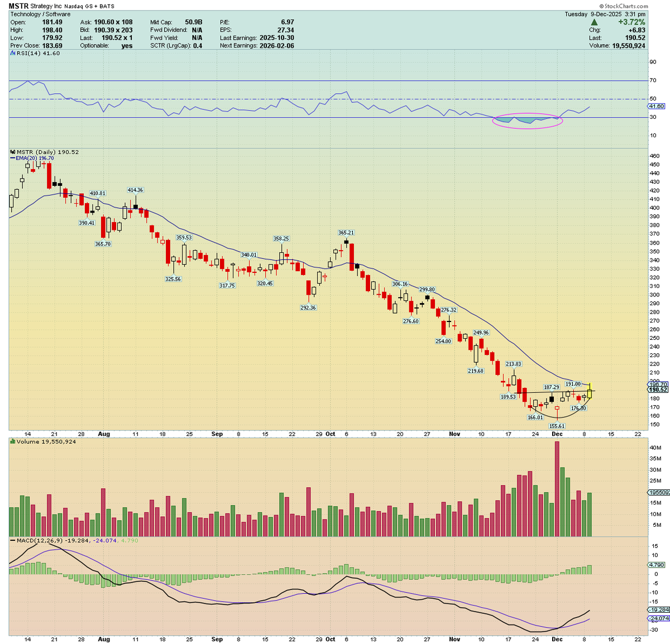The width and height of the screenshot is (670, 644).
Task: Click the Bid quote 190.39 x 203
Action: point(113,30)
